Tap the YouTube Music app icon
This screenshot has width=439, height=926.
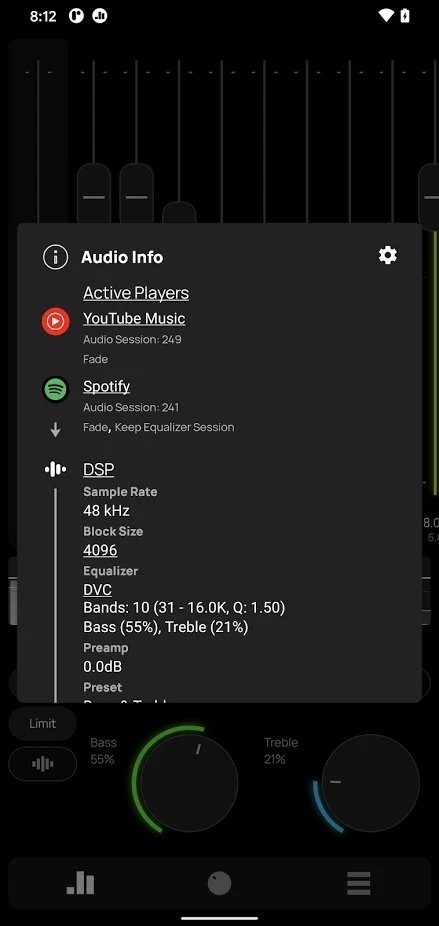(x=56, y=321)
